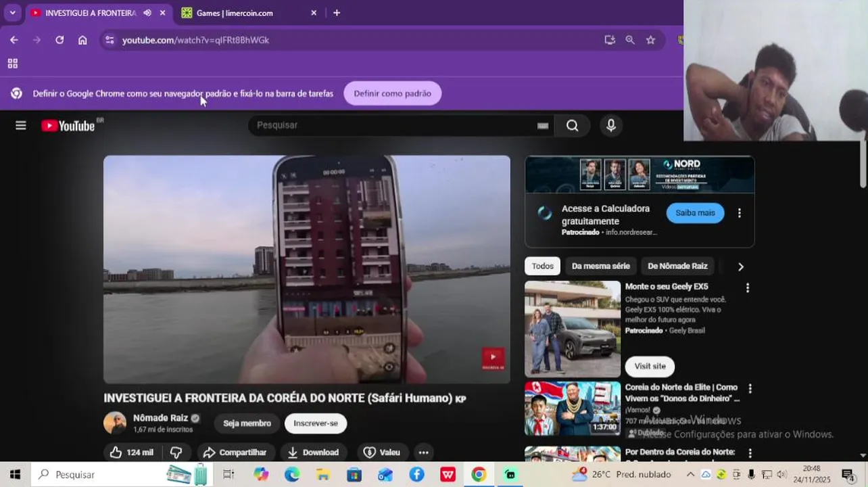This screenshot has width=868, height=487.
Task: Click the video title INVESTIGUEI A FRONTEIRA text
Action: point(285,398)
